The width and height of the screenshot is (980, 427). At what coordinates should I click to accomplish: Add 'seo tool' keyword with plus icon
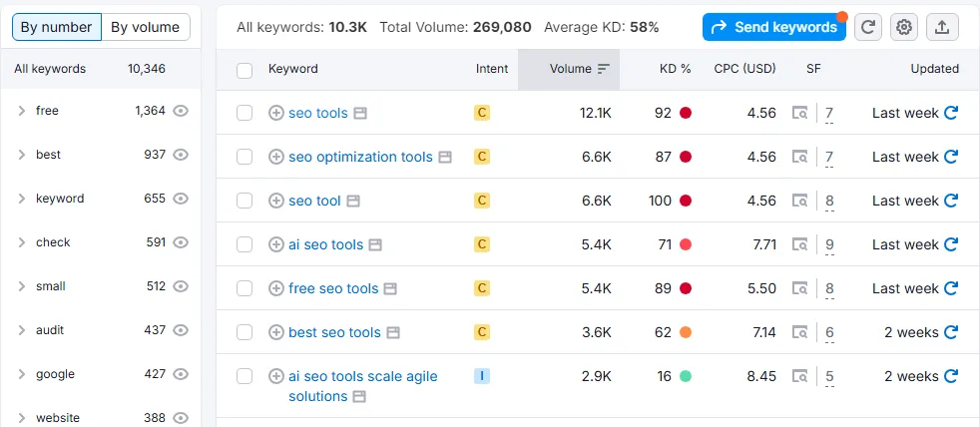[275, 201]
